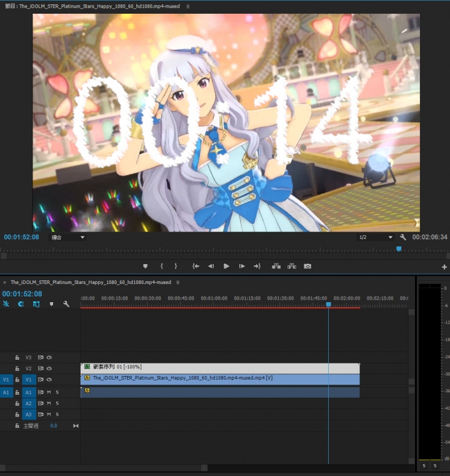
Task: Mute audio track A1
Action: [x=49, y=392]
